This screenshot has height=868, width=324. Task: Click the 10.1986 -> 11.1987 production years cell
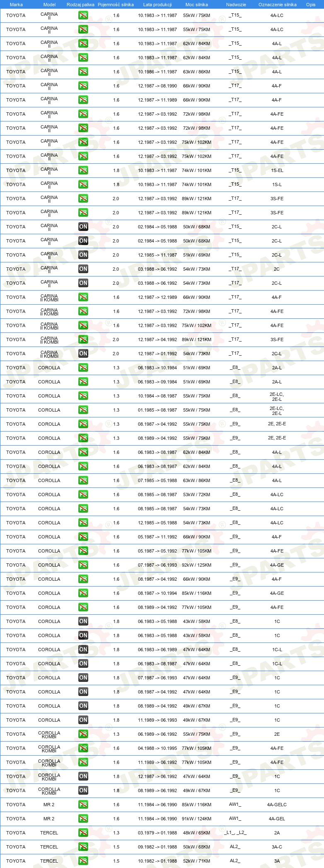point(157,72)
